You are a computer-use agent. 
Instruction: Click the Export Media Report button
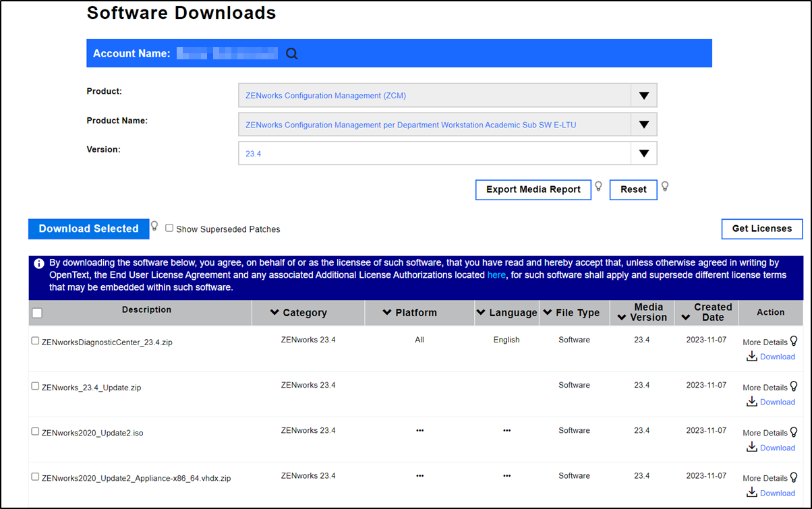[x=533, y=189]
